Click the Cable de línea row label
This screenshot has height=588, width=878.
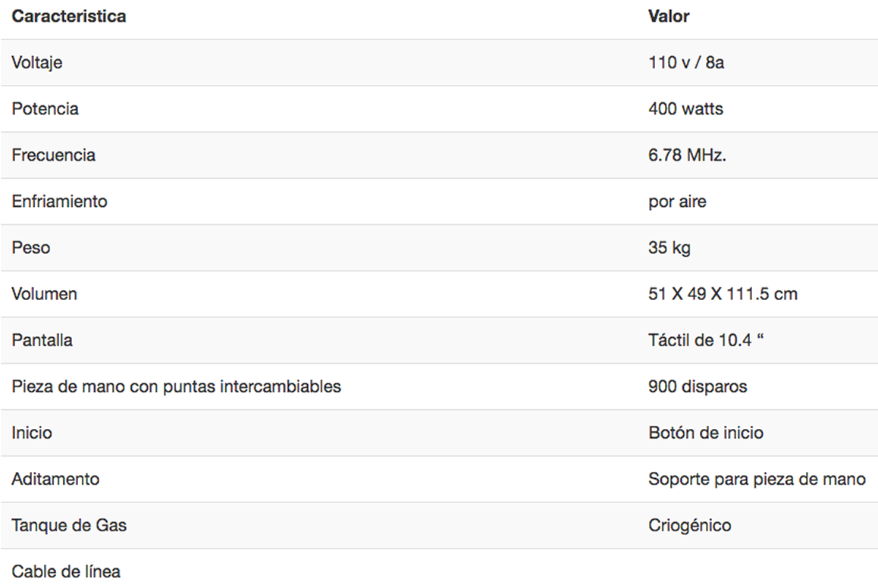coord(66,571)
